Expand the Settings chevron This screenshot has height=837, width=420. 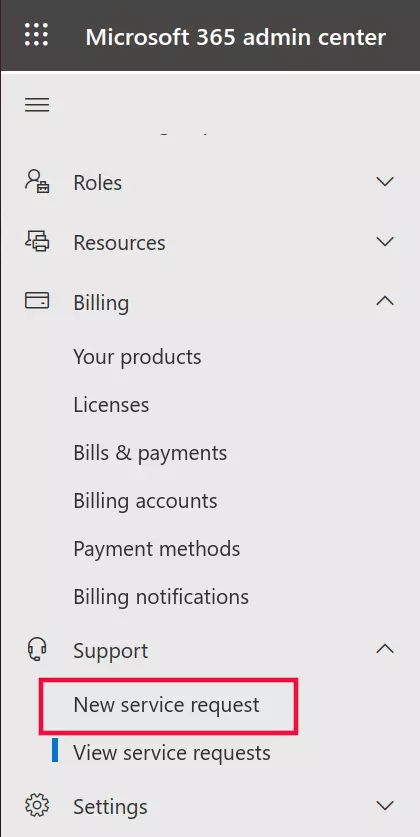[x=385, y=804]
